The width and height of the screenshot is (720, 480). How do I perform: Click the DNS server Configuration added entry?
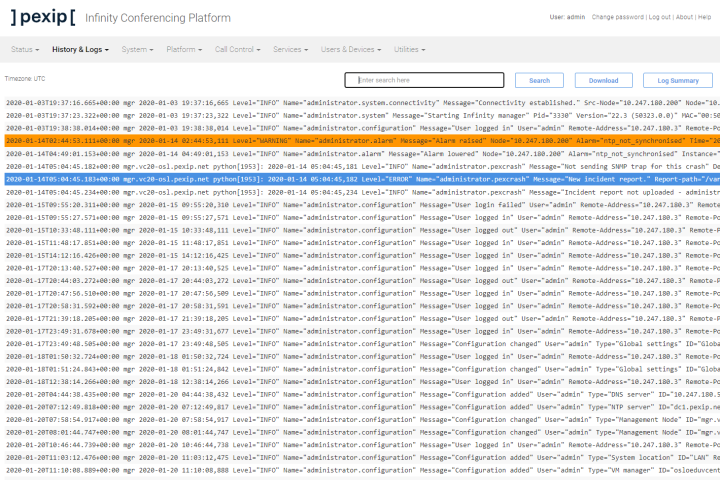(362, 394)
